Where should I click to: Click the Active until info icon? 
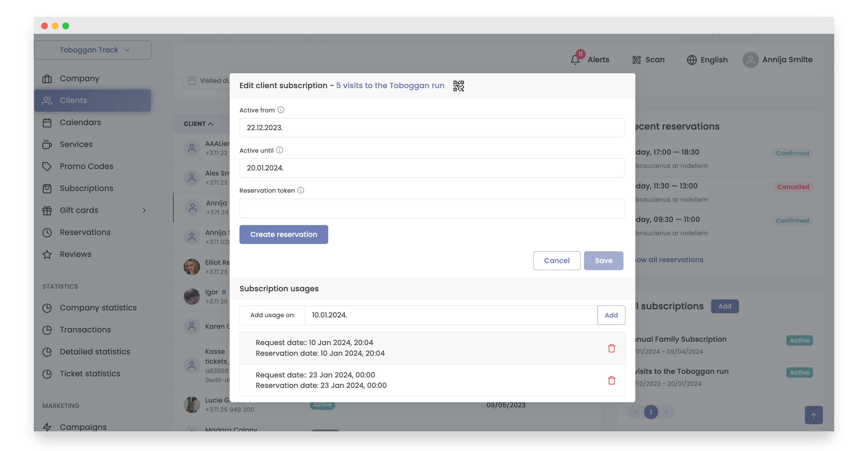(279, 150)
